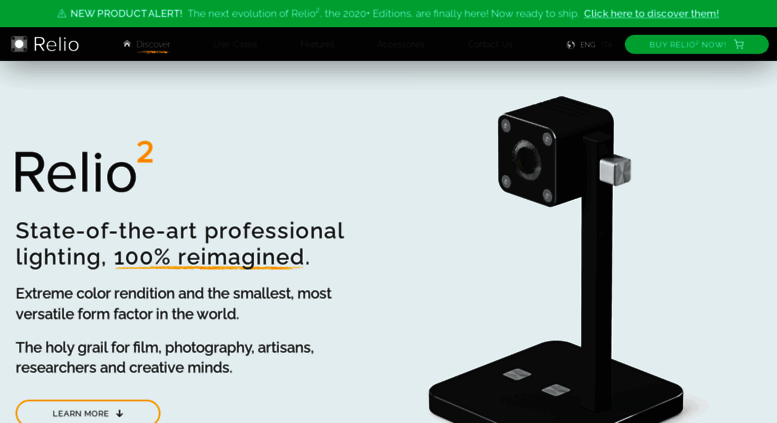Open the Use Cases menu item
The height and width of the screenshot is (423, 777).
coord(235,45)
